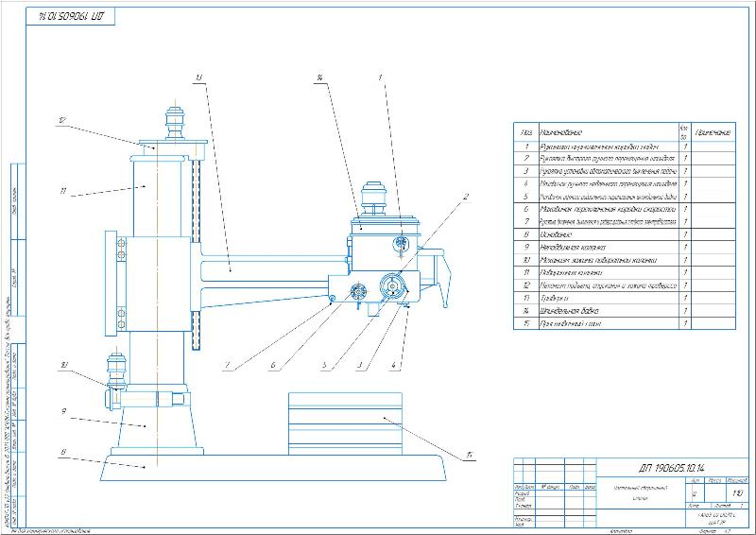This screenshot has height=535, width=756.
Task: Select table row 'Приставной стол'
Action: point(625,323)
